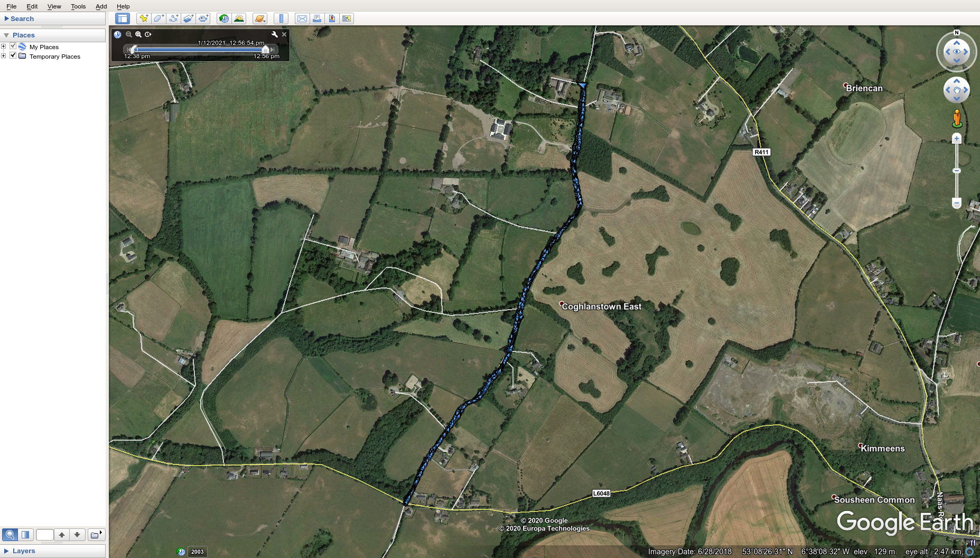This screenshot has height=558, width=980.
Task: Add a new placemark
Action: [144, 18]
